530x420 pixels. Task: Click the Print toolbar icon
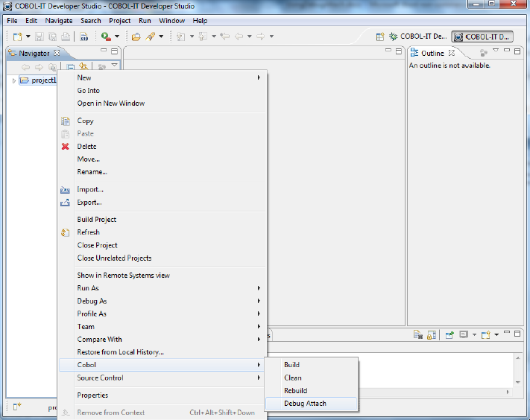click(x=66, y=36)
